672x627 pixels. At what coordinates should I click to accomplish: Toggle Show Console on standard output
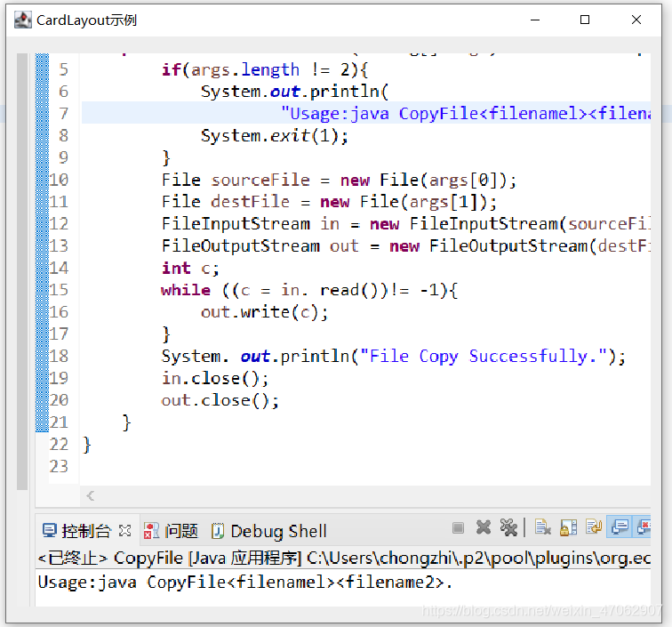620,527
